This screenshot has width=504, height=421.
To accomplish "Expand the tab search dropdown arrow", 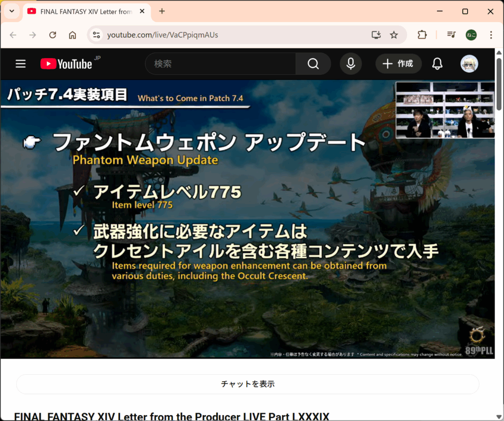I will [x=11, y=11].
